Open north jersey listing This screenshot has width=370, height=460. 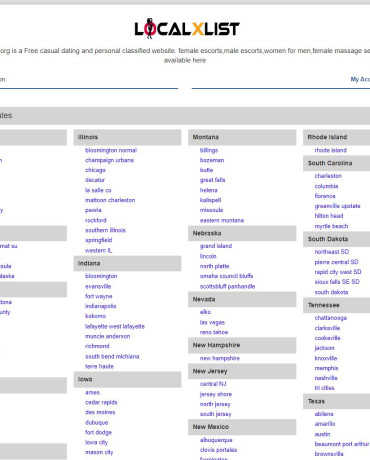coord(215,404)
